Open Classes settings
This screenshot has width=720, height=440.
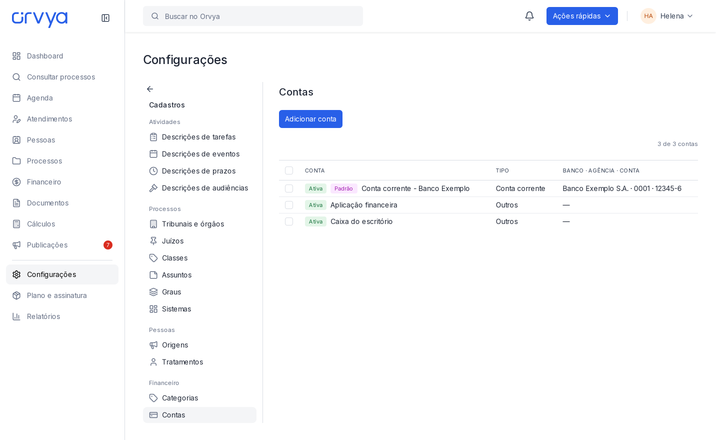coord(199,258)
